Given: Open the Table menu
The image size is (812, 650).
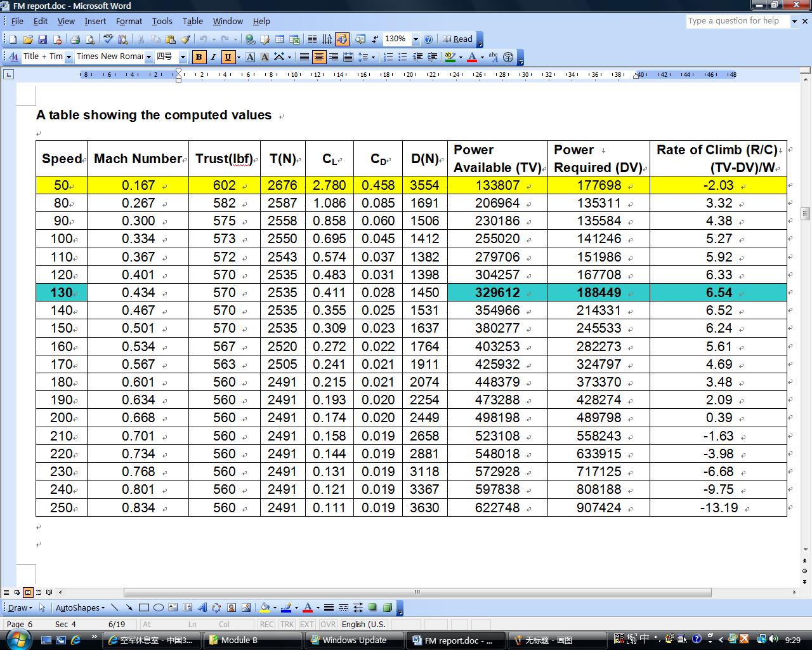Looking at the screenshot, I should [x=192, y=21].
